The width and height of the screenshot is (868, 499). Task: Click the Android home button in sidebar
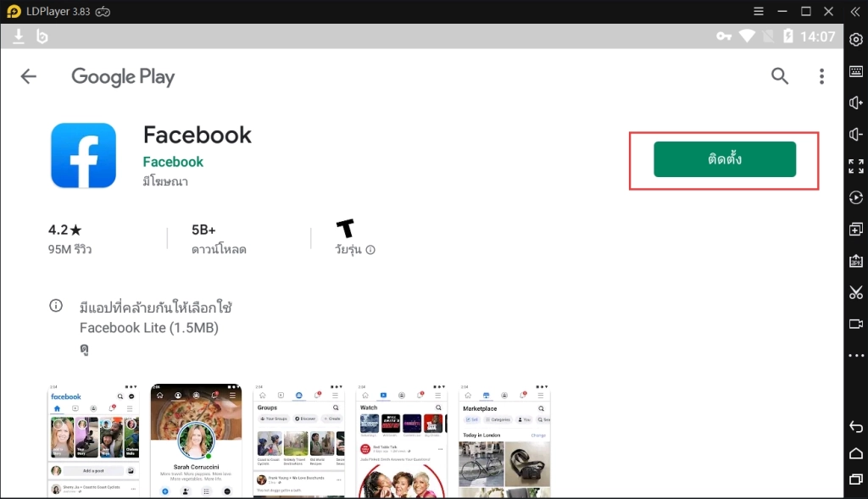coord(856,453)
